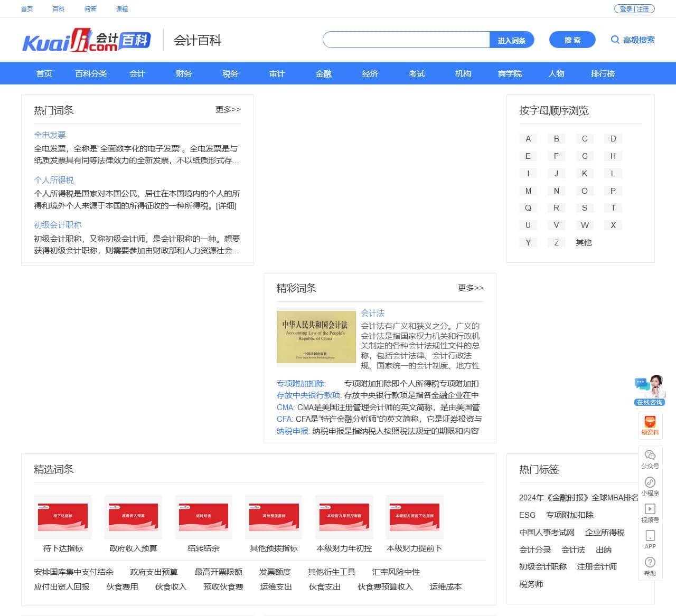The image size is (676, 616).
Task: Open the 排行榜 navigation item
Action: click(603, 73)
